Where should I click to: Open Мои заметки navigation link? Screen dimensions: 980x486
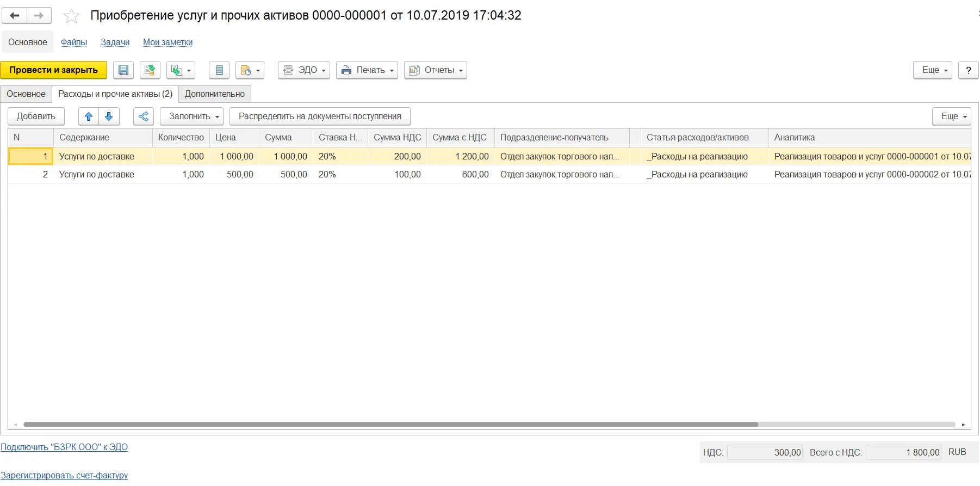click(168, 42)
